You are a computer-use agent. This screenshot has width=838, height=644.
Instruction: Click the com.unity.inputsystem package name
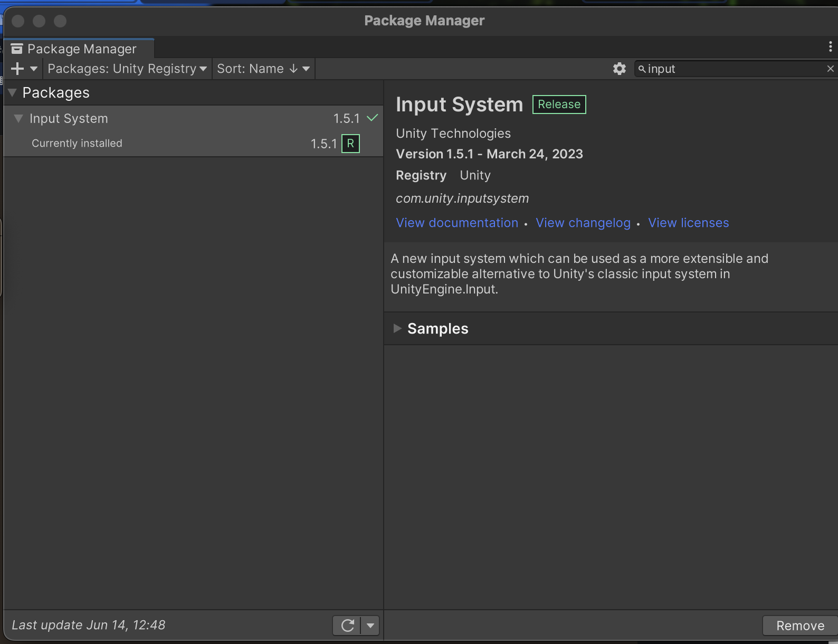tap(462, 198)
